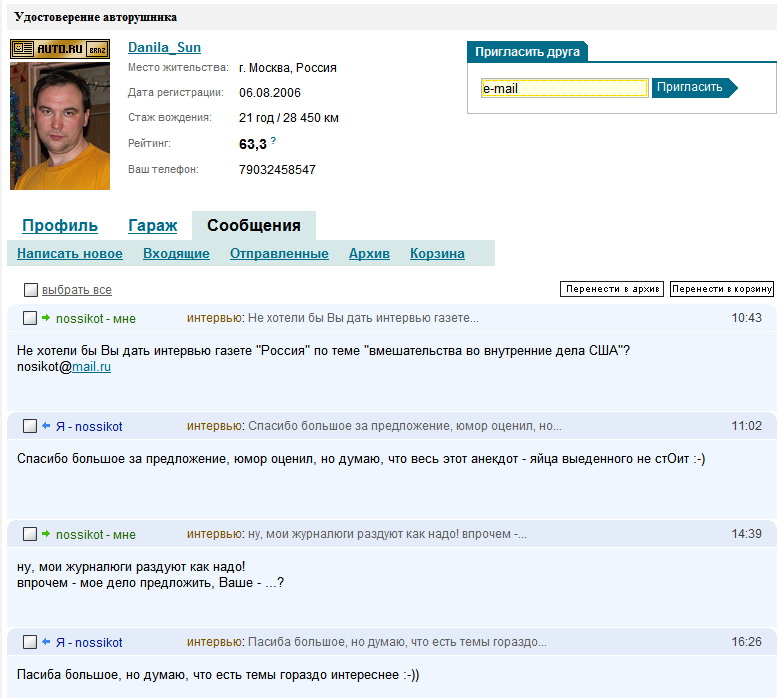The image size is (783, 698).
Task: Click the rating value 63,3
Action: [x=253, y=144]
